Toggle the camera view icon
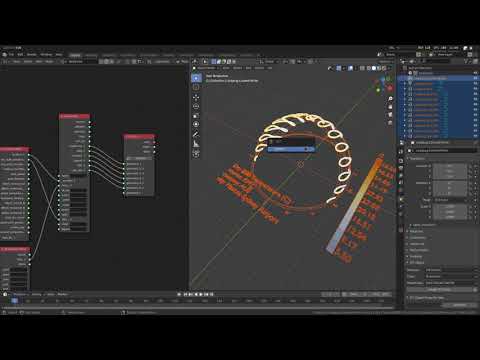Viewport: 480px width, 360px height. (390, 115)
